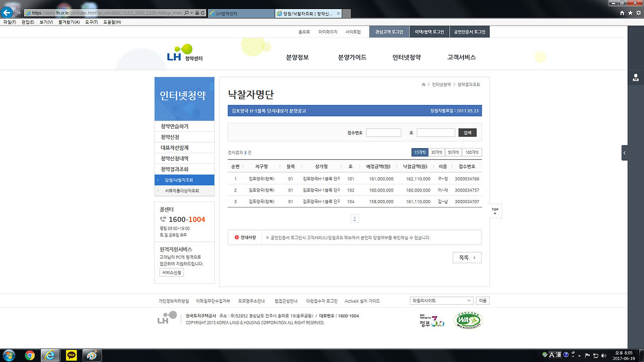The height and width of the screenshot is (362, 644).
Task: Switch to the LH청약센터 browser tab
Action: pyautogui.click(x=240, y=13)
